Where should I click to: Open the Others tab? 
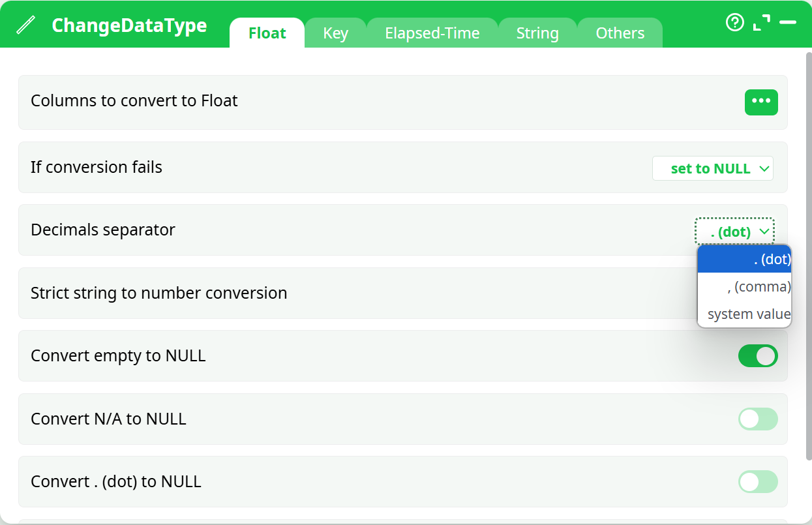pyautogui.click(x=620, y=33)
